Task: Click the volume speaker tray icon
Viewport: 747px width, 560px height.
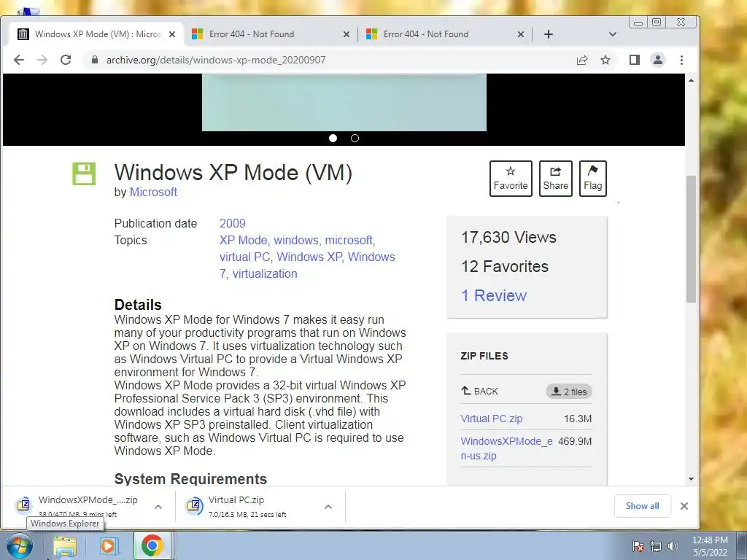Action: click(673, 546)
